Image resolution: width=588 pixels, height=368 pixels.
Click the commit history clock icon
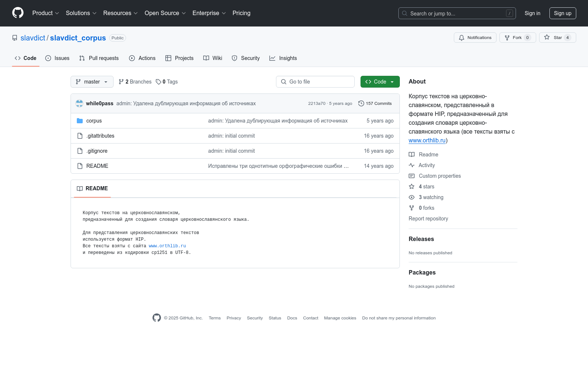tap(361, 103)
